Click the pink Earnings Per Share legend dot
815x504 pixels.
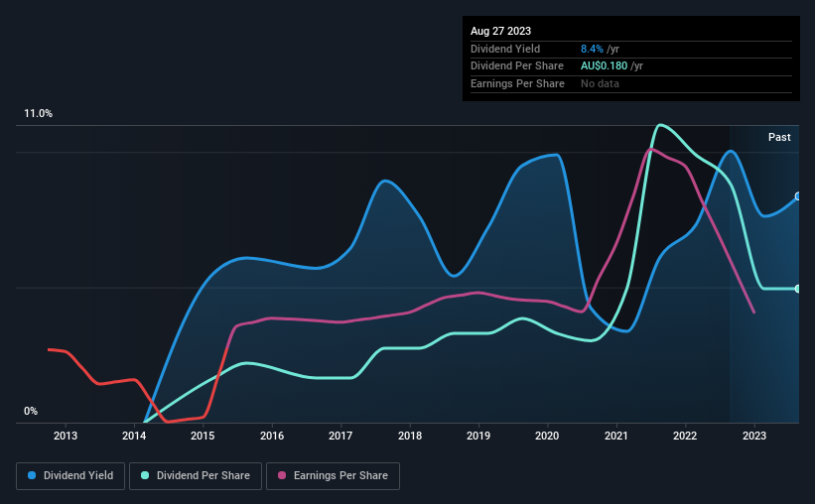click(x=282, y=475)
